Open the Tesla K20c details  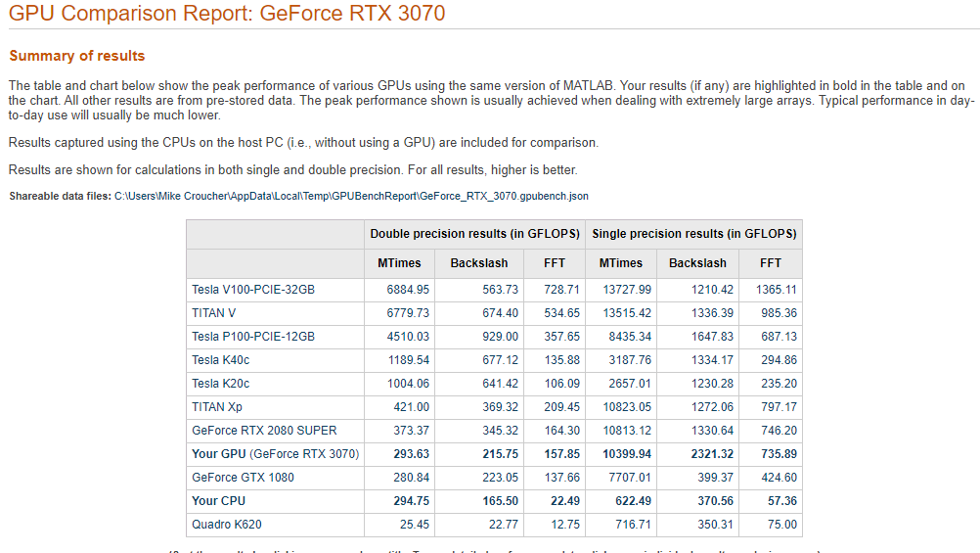click(x=221, y=384)
